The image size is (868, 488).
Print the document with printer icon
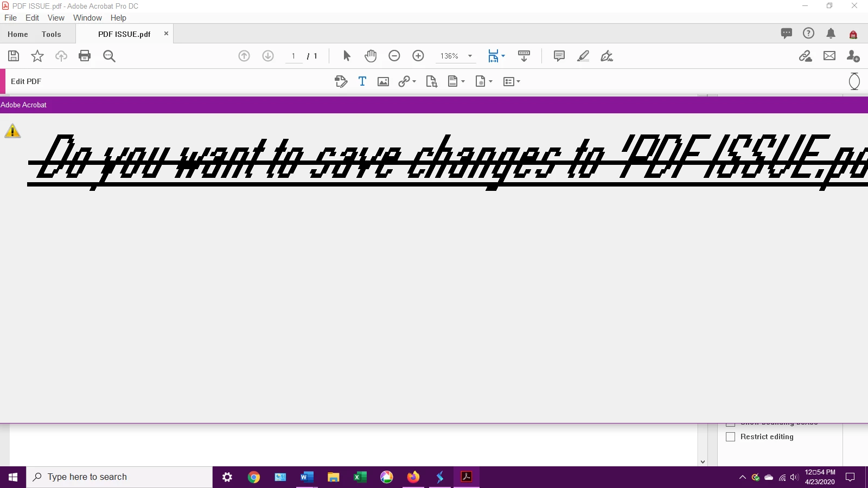point(85,56)
